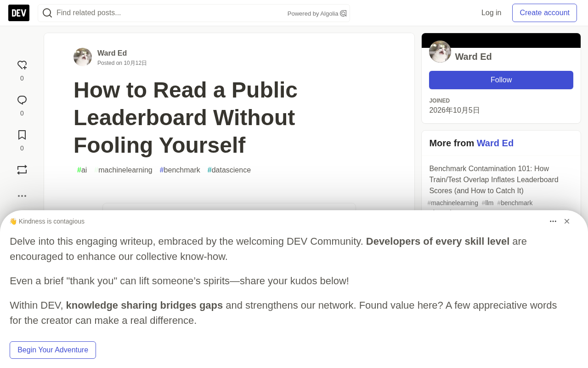The width and height of the screenshot is (588, 368).
Task: Open the Benchmark Contamination 101 article
Action: tap(494, 179)
